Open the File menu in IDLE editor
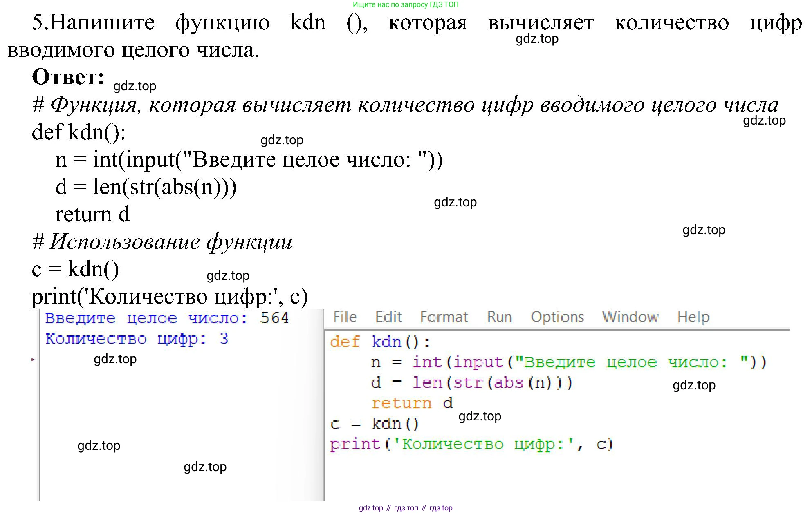Viewport: 812px width, 514px height. [x=345, y=317]
